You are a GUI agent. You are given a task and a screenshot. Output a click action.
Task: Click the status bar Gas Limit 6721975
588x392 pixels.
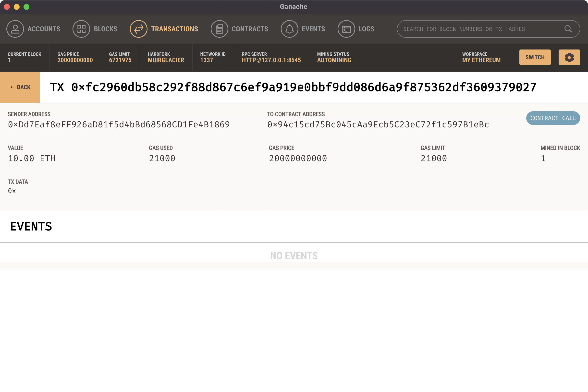(120, 60)
